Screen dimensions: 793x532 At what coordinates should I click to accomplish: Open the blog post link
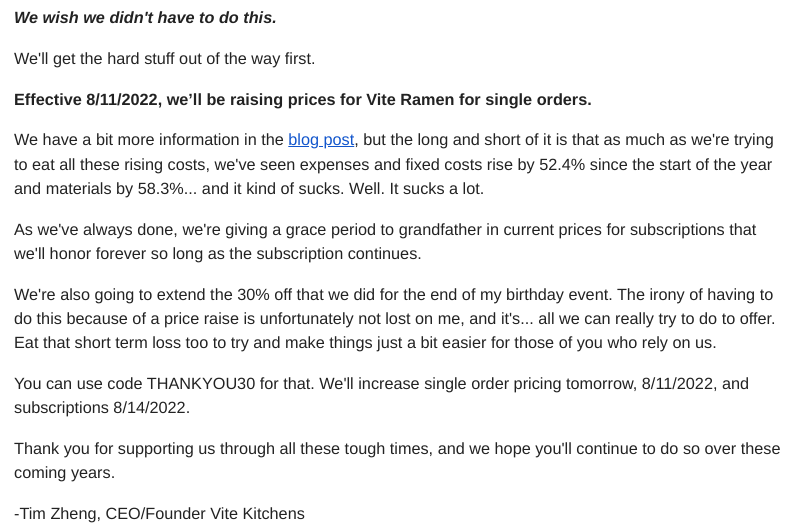coord(321,140)
